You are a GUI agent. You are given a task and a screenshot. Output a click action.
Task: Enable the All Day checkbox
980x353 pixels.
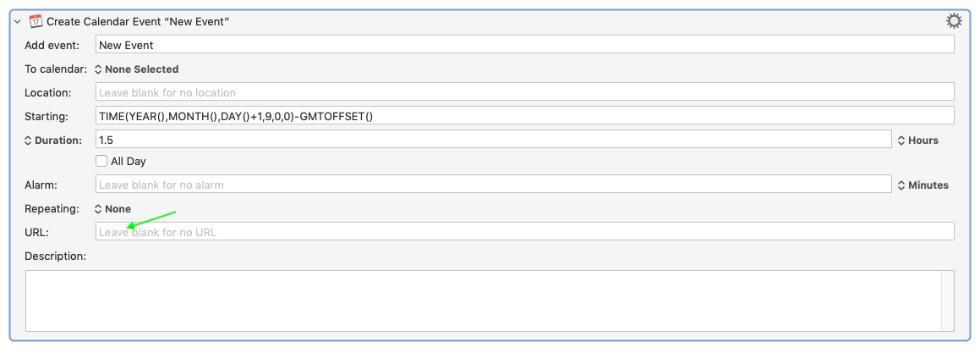click(101, 161)
